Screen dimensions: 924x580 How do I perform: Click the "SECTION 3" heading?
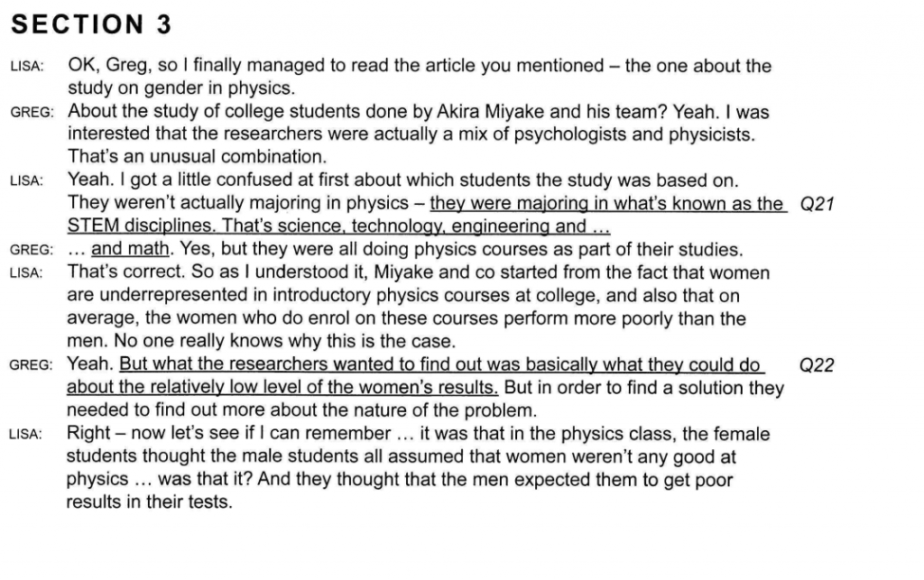(90, 24)
